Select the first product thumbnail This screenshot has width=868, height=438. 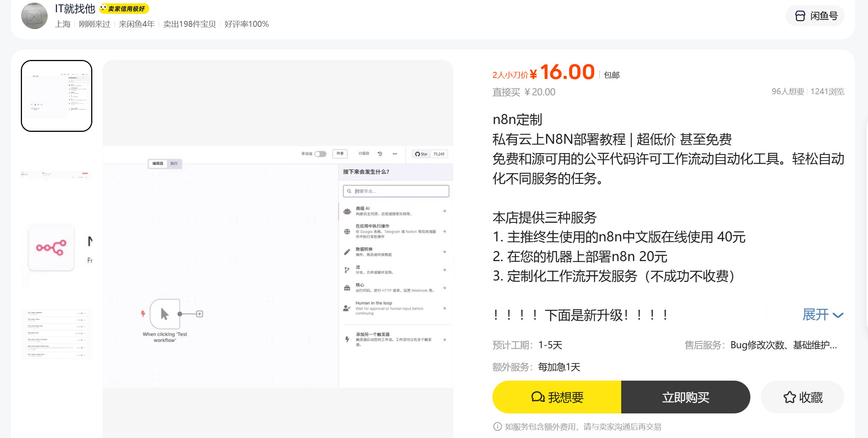coord(57,96)
